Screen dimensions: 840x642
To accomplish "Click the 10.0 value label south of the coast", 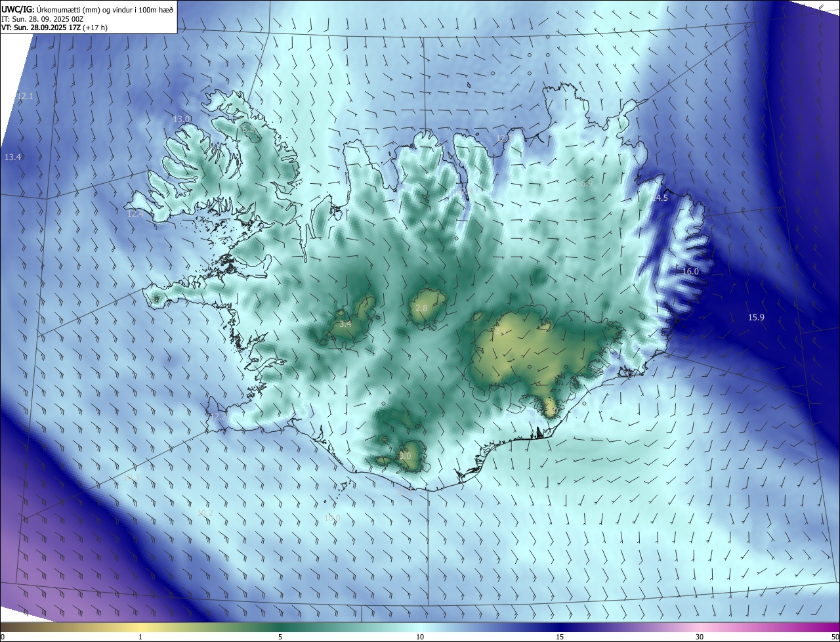I will 333,519.
